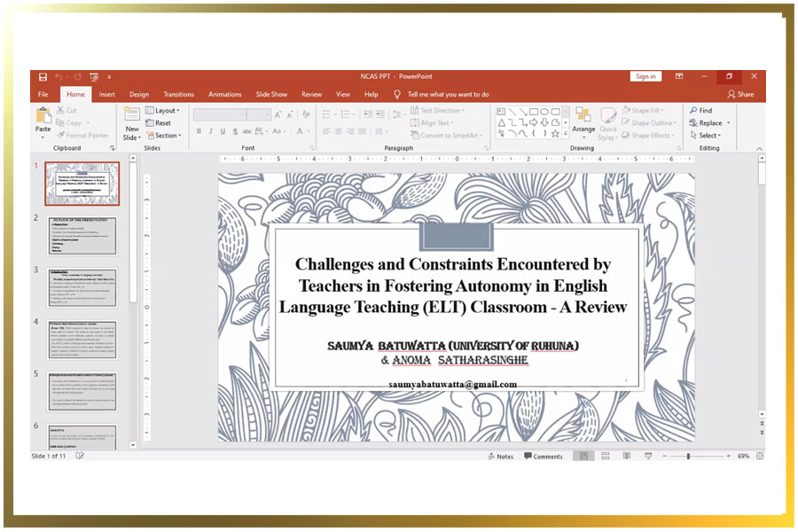Open the View tab
The width and height of the screenshot is (798, 532).
pyautogui.click(x=343, y=94)
